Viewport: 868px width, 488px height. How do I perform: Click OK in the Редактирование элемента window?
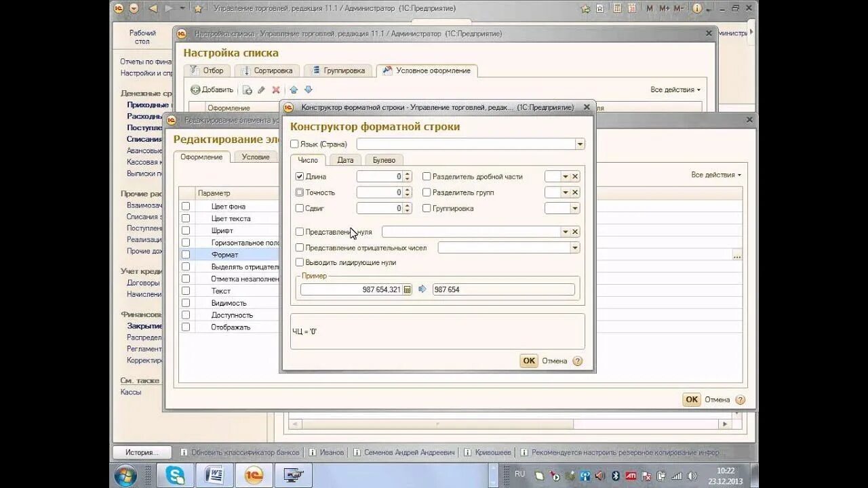click(692, 400)
